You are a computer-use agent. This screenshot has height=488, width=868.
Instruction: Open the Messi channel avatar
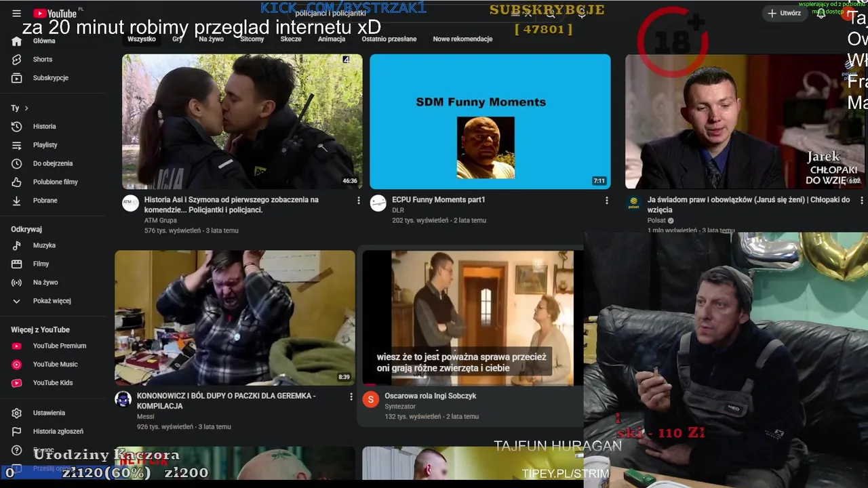click(123, 399)
